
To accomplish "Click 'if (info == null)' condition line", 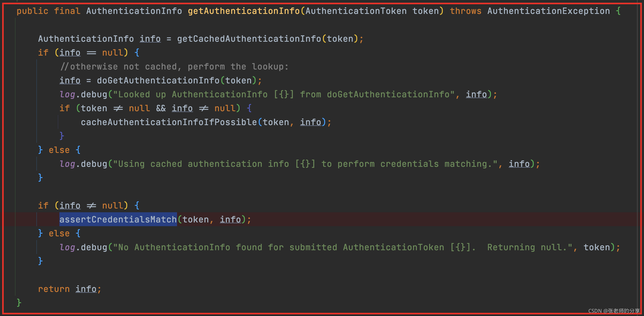I will 89,53.
